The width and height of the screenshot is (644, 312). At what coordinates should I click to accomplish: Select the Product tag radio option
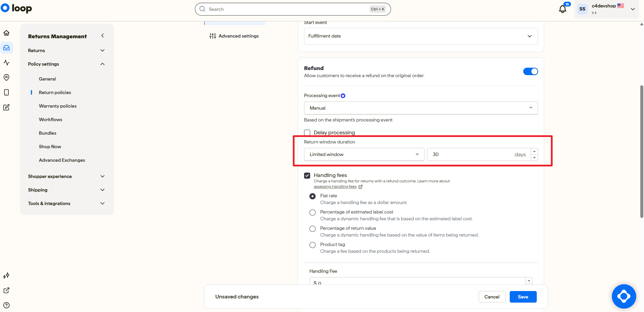pos(313,245)
